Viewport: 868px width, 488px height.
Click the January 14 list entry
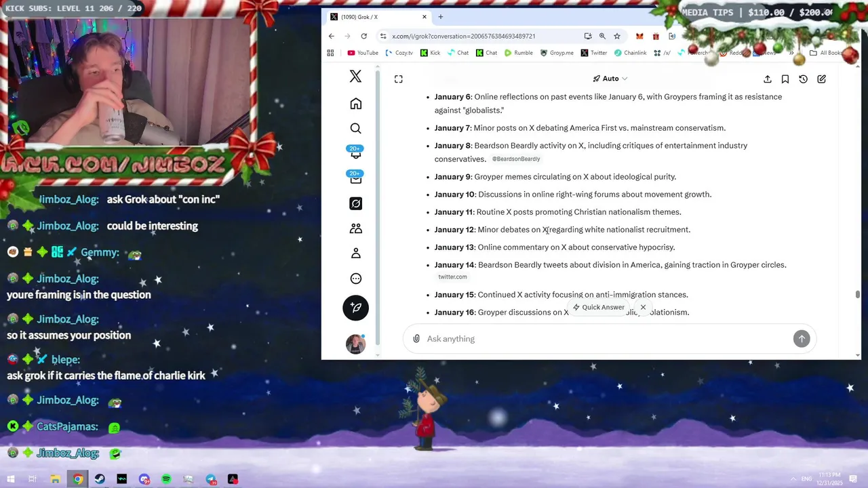(610, 270)
